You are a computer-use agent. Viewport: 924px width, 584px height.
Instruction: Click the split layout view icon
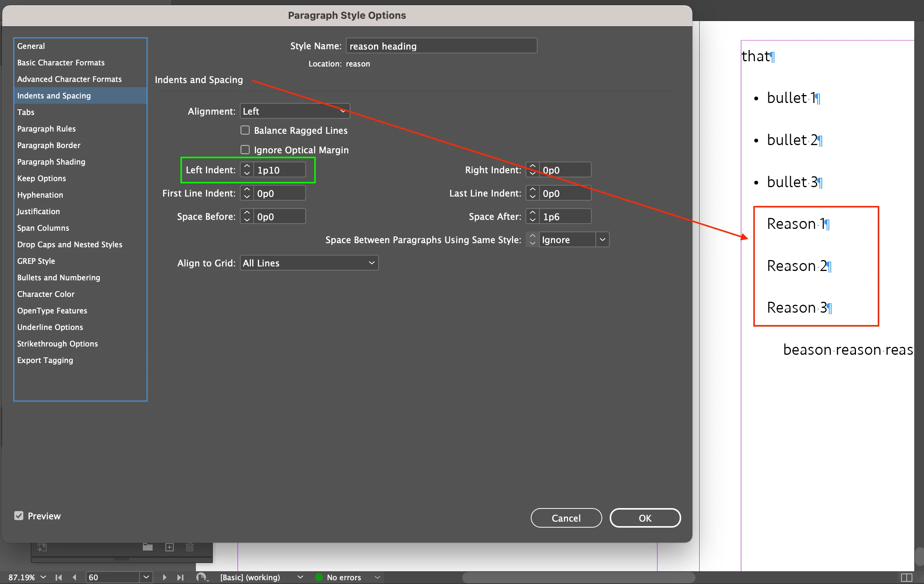[906, 577]
